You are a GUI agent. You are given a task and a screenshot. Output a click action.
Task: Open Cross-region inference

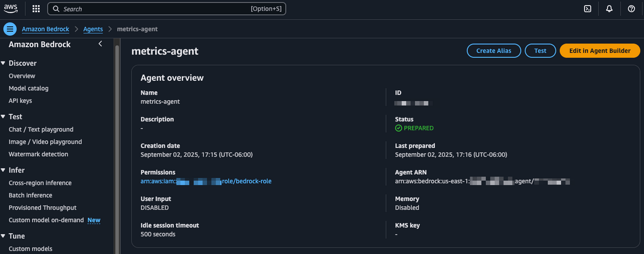coord(40,183)
